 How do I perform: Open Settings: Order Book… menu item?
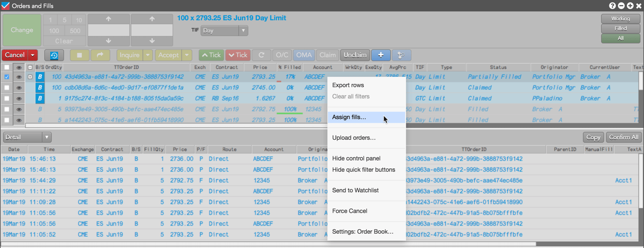[x=367, y=232]
